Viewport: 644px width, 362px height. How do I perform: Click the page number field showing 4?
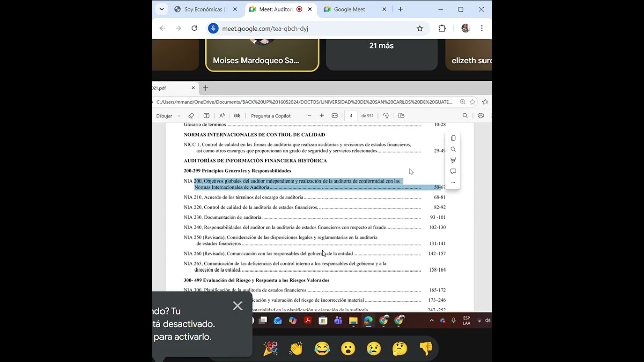[x=351, y=116]
